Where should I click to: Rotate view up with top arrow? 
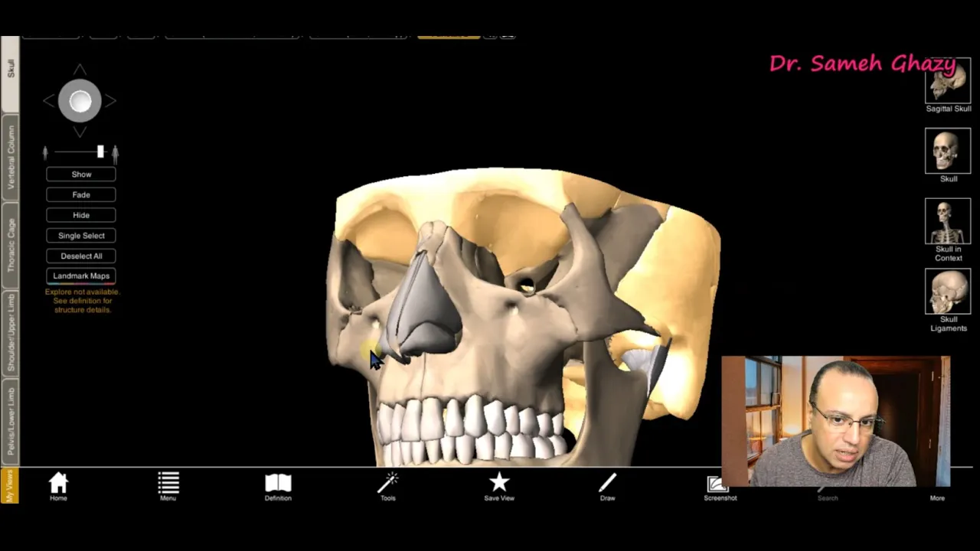80,70
